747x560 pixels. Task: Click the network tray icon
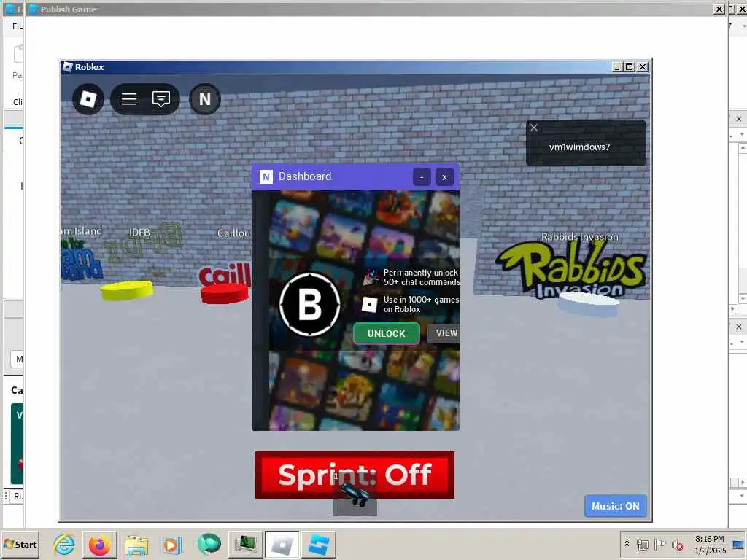click(x=643, y=544)
